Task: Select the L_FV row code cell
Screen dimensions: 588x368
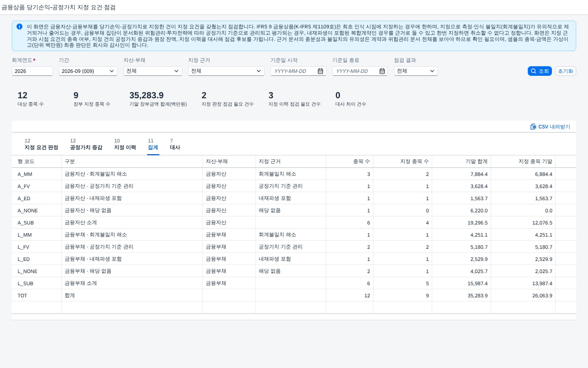Action: [x=37, y=247]
